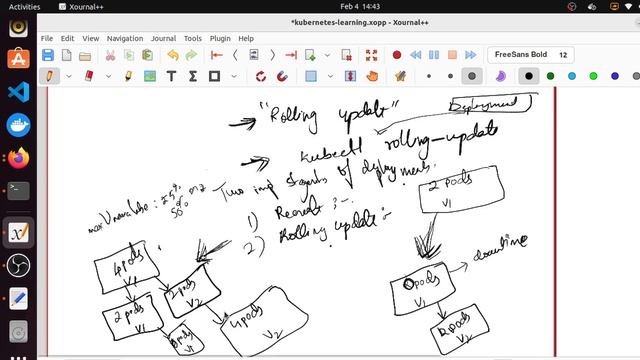Screen dimensions: 640x360
Task: Go to the first page
Action: (x=216, y=55)
